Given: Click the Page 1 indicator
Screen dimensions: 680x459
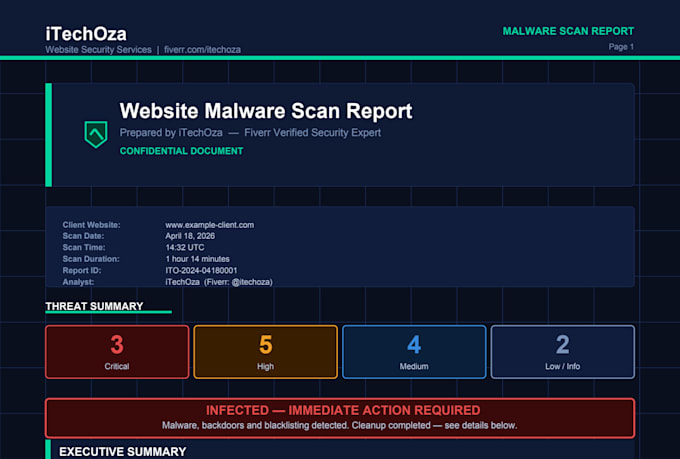Looking at the screenshot, I should (x=621, y=46).
